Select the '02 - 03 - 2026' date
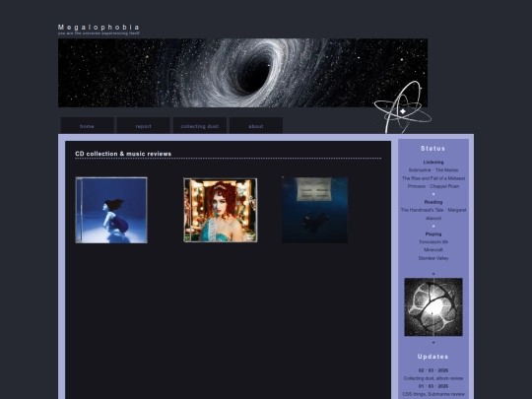Viewport: 532px width, 399px height. pos(433,370)
